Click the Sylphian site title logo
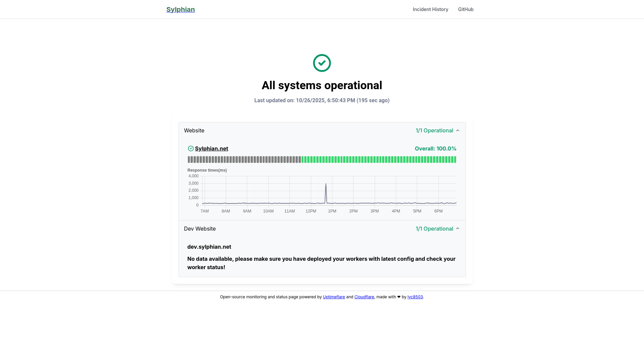The image size is (644, 362). click(180, 9)
